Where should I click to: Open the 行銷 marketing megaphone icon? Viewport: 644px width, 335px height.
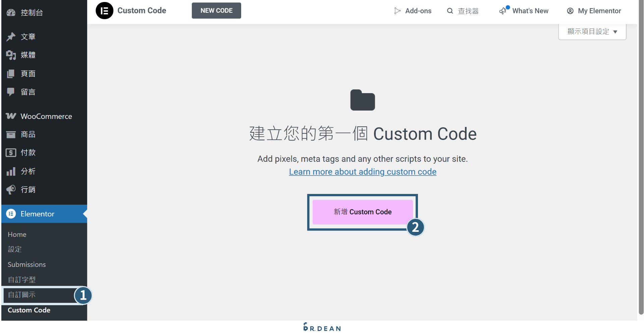point(11,189)
